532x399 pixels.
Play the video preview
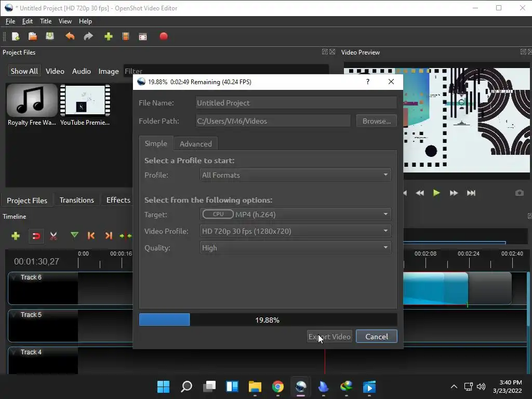[436, 193]
